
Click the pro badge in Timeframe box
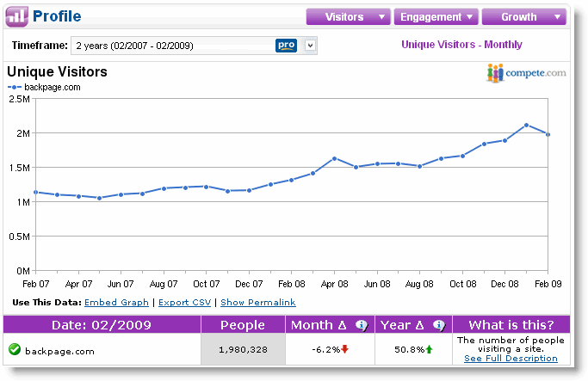[286, 46]
